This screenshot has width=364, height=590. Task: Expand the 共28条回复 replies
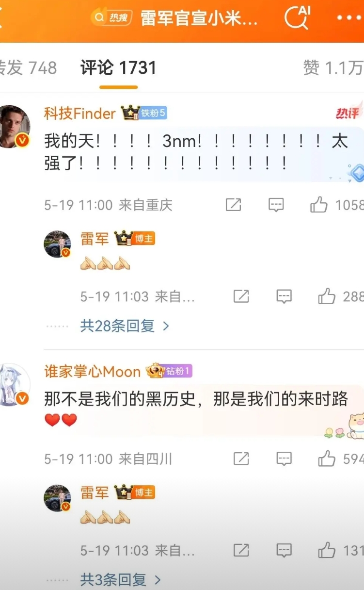point(125,326)
